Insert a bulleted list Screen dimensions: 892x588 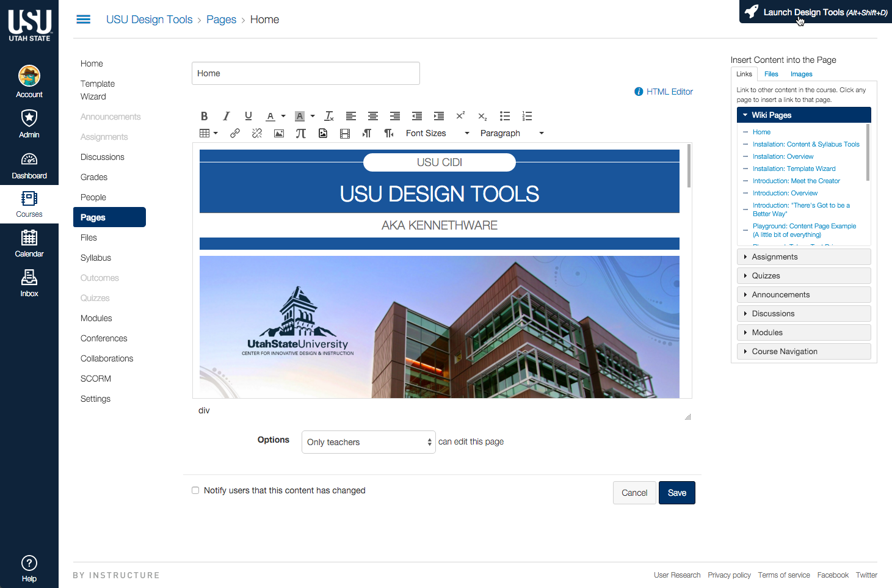(505, 116)
